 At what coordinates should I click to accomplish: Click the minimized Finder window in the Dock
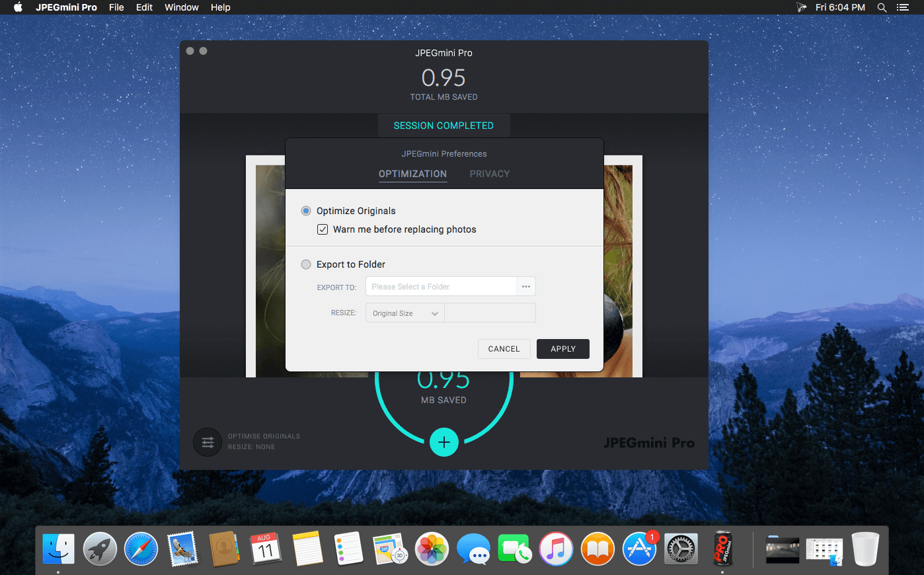pos(824,549)
